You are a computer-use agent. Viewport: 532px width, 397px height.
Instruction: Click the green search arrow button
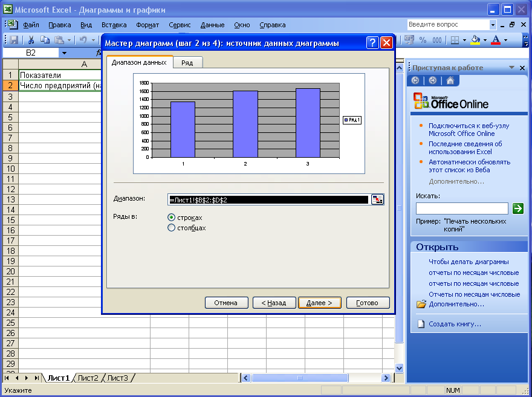(517, 208)
